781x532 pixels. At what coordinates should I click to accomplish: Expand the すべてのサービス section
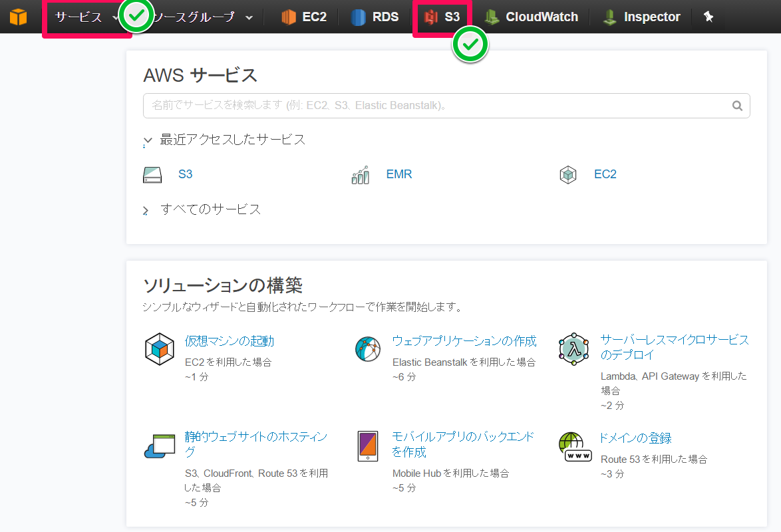click(146, 211)
